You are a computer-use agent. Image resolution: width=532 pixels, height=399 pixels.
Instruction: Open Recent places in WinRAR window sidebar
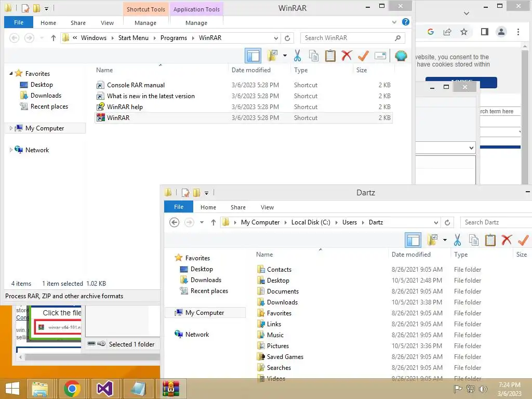click(x=49, y=107)
